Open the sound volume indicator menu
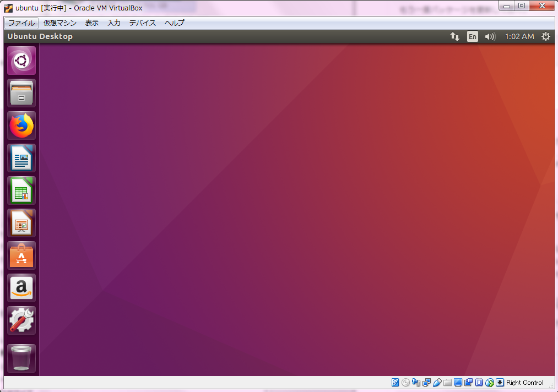 [x=490, y=36]
